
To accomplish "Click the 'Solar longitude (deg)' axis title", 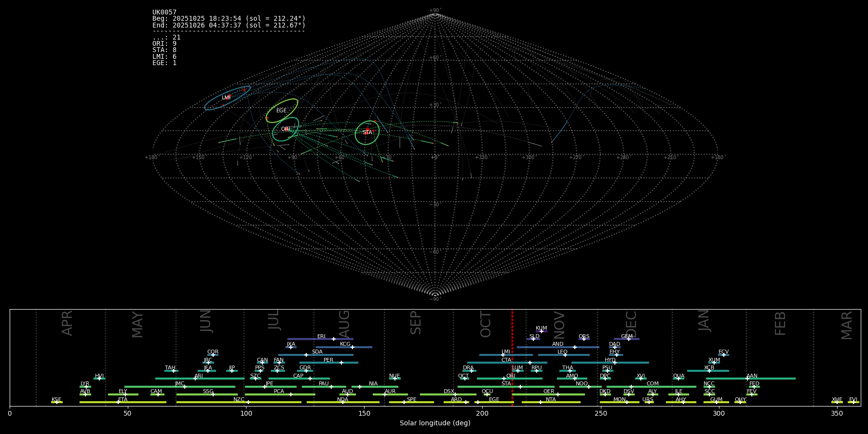I will click(x=435, y=423).
